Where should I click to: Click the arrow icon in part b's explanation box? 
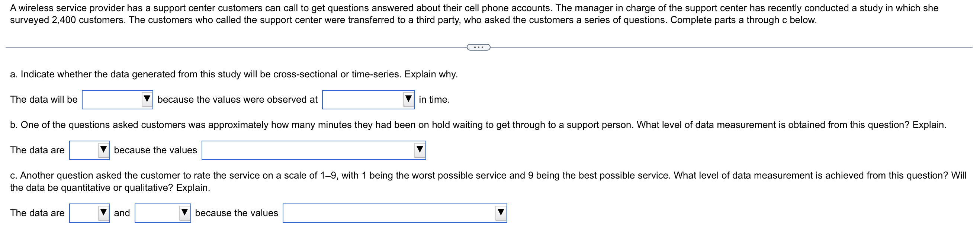click(419, 150)
